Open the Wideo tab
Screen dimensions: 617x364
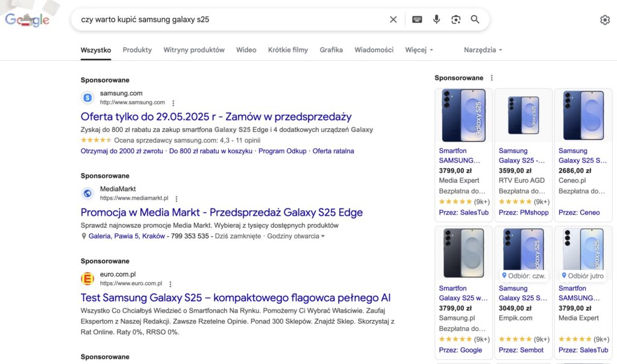[x=246, y=50]
